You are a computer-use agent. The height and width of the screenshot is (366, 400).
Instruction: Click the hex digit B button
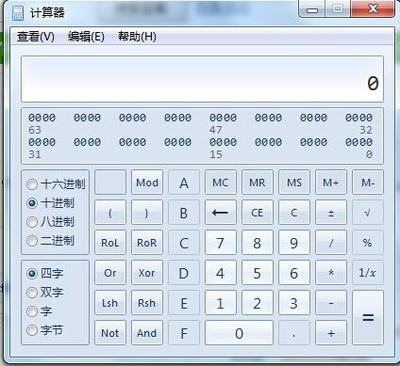pyautogui.click(x=184, y=213)
